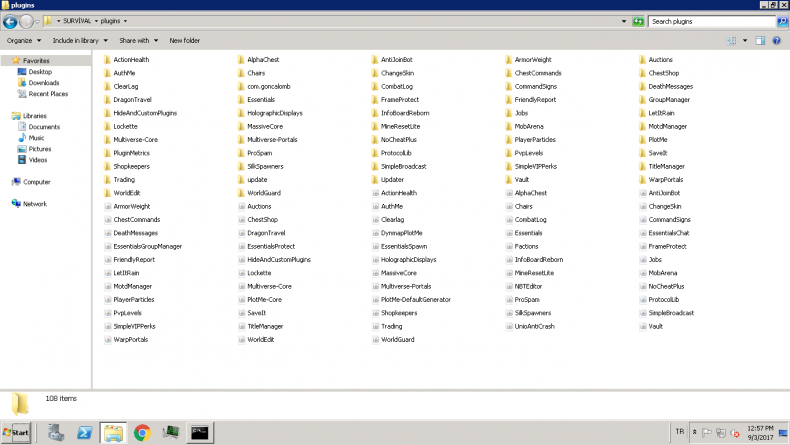The height and width of the screenshot is (445, 790).
Task: Select Downloads in navigation pane
Action: pos(43,83)
